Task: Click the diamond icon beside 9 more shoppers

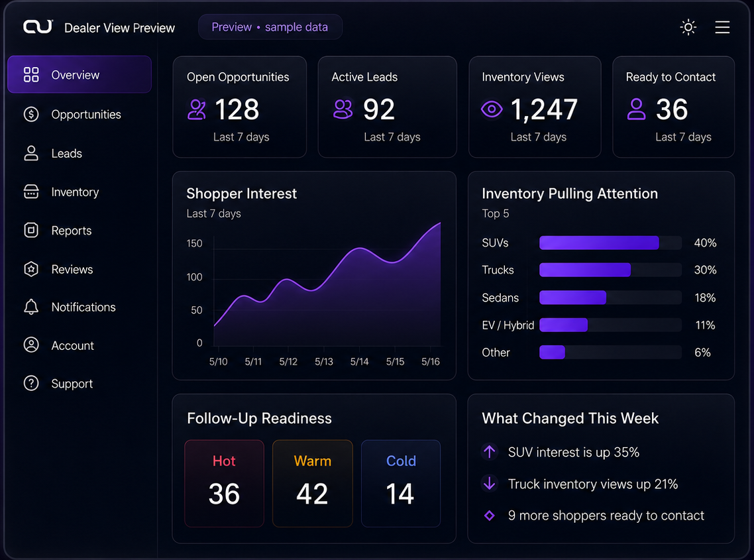Action: [x=490, y=515]
